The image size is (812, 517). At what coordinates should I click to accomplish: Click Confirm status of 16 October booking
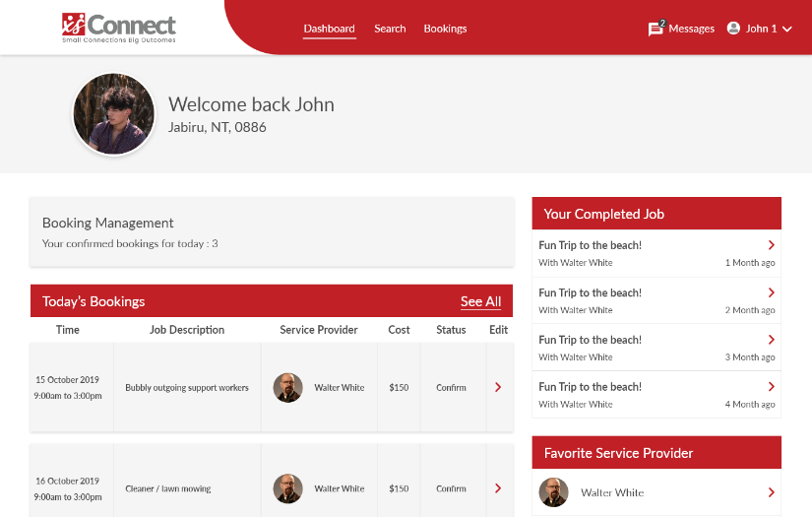pyautogui.click(x=451, y=488)
